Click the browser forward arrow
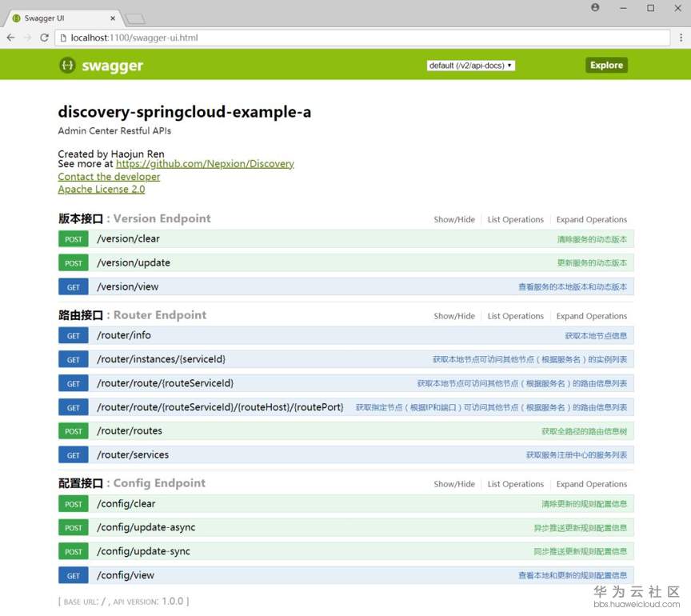 [27, 38]
